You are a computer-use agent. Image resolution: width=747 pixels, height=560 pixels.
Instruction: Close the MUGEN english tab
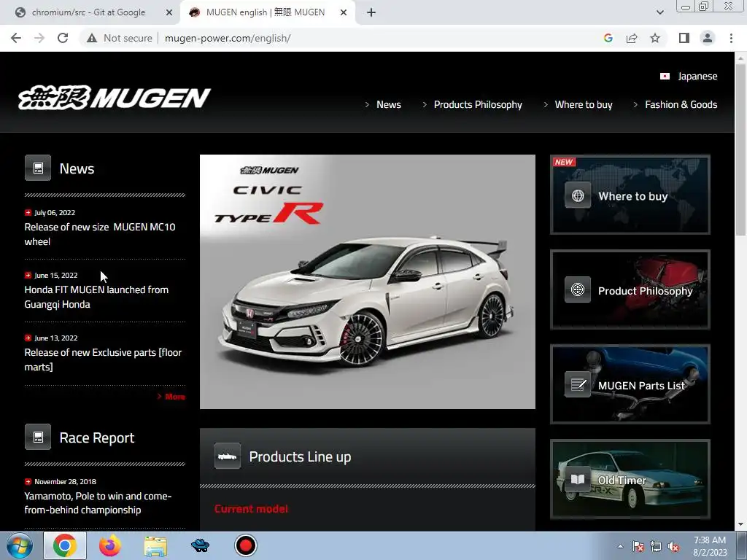(344, 12)
